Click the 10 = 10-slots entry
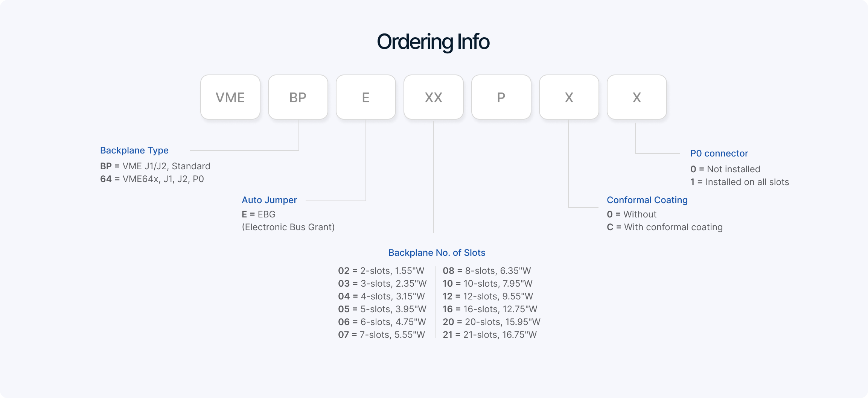 (x=487, y=284)
